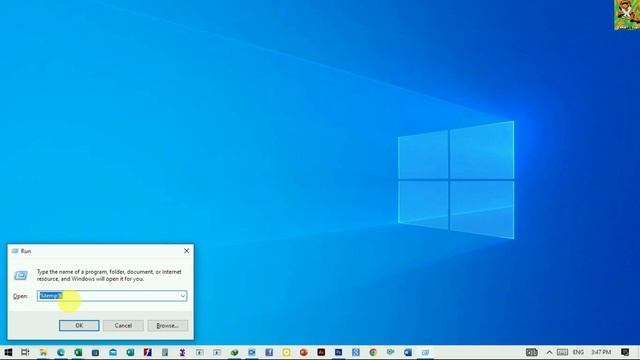Expand the Open combo box history
The height and width of the screenshot is (360, 640).
(182, 296)
